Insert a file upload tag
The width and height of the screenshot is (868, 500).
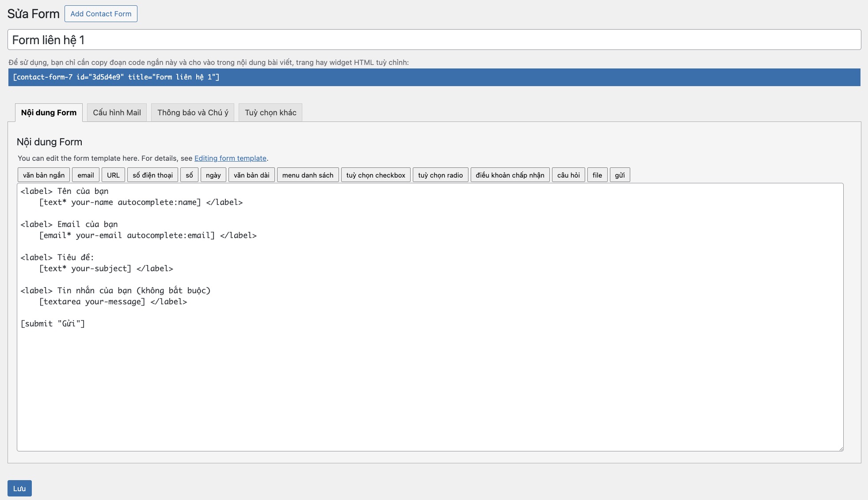597,174
